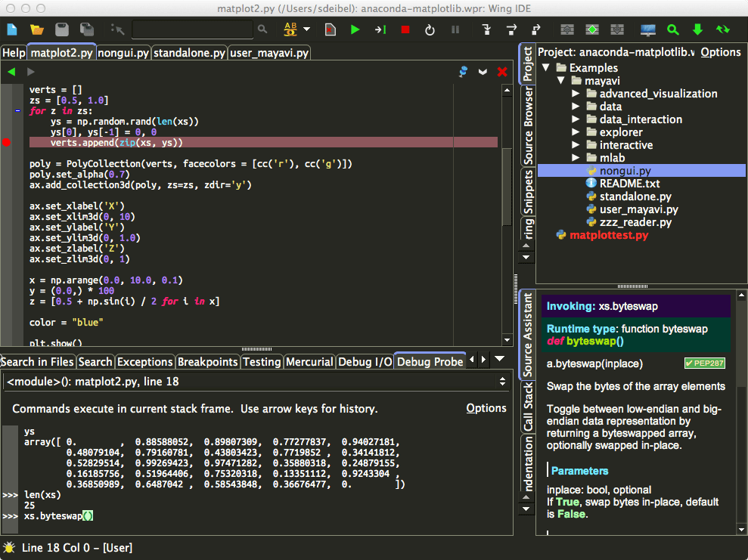Screen dimensions: 748x560
Task: Open Options in the Project panel
Action: (x=719, y=52)
